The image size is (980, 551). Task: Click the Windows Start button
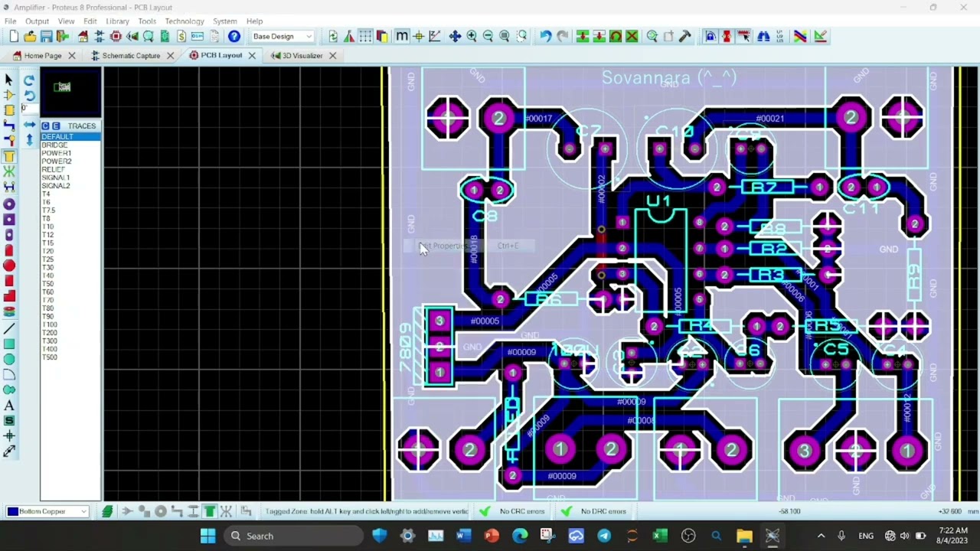[x=207, y=536]
